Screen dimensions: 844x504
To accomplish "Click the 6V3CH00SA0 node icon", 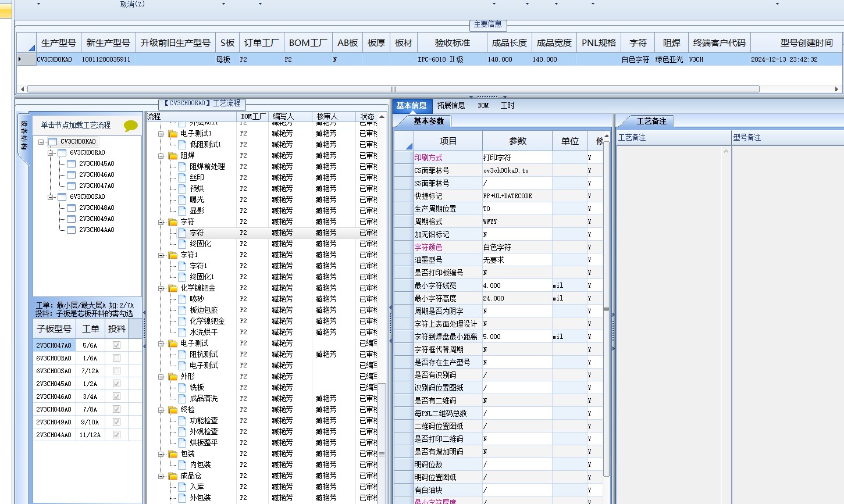I will [62, 196].
